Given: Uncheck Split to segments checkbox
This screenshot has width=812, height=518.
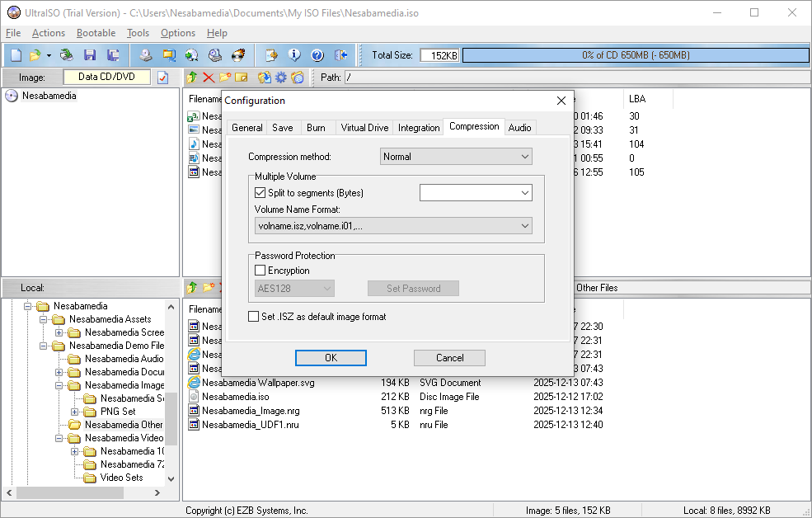Looking at the screenshot, I should click(260, 193).
